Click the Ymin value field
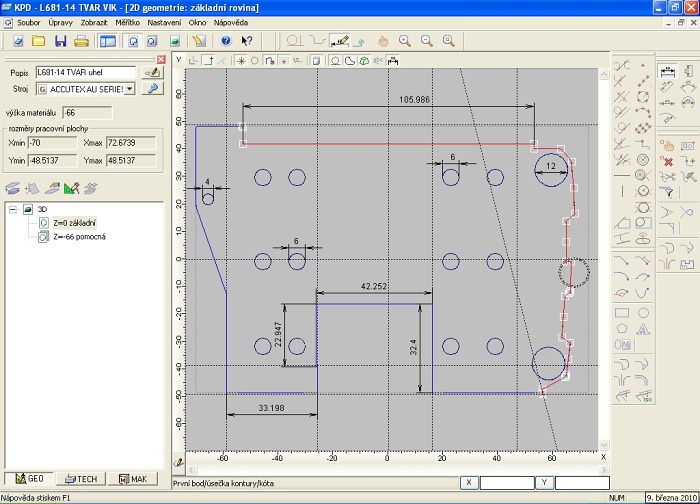Screen dimensions: 700x504 click(52, 160)
